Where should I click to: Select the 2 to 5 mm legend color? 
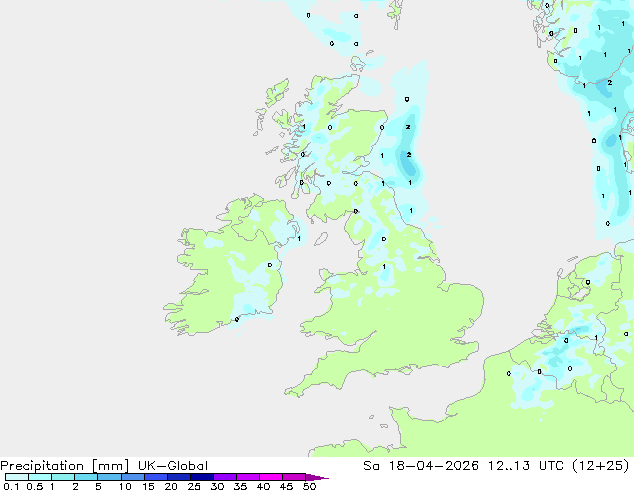pos(86,477)
